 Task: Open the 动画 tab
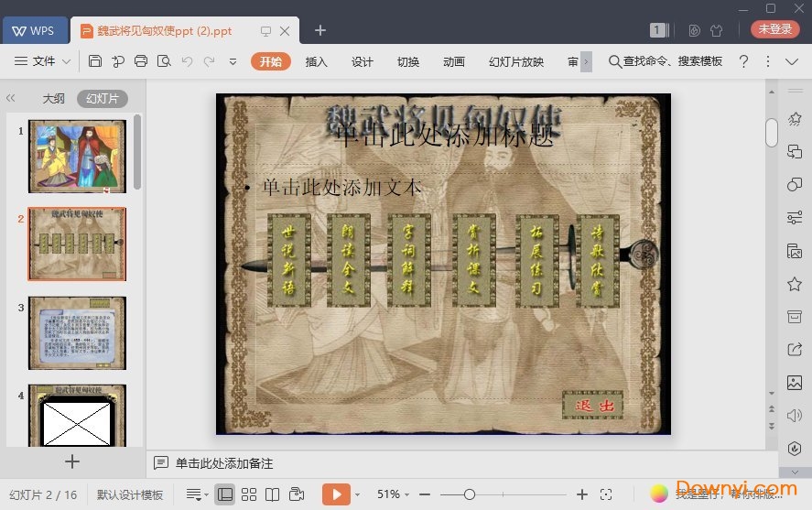454,61
